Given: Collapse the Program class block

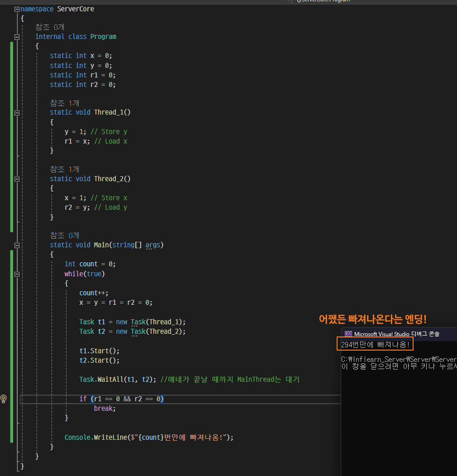Looking at the screenshot, I should coord(17,37).
